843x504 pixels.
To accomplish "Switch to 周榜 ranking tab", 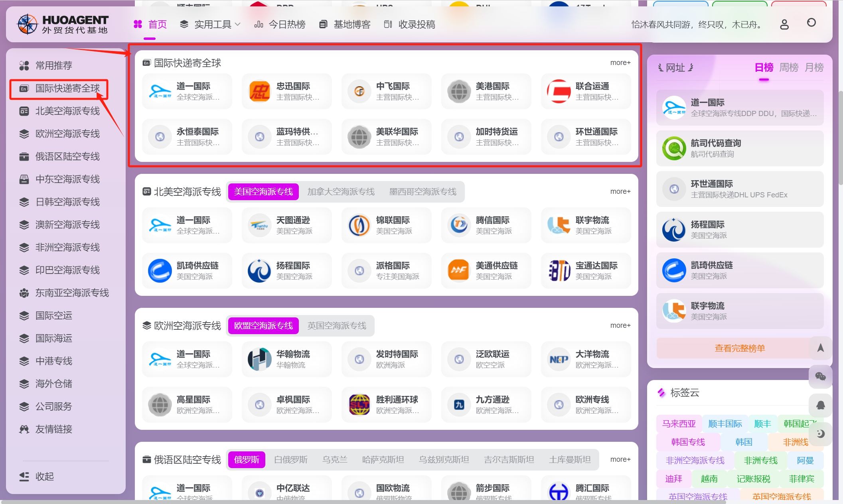I will tap(789, 67).
